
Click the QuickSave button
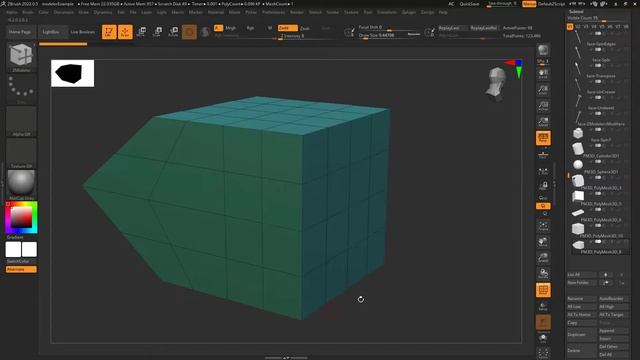click(x=469, y=4)
